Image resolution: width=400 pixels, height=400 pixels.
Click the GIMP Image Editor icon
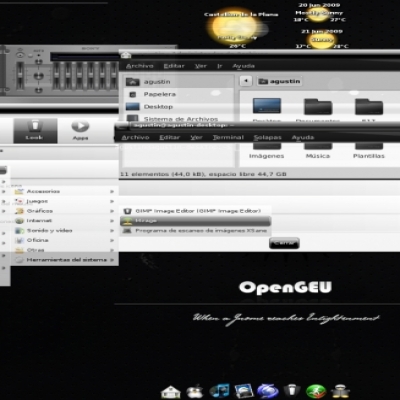coord(128,211)
